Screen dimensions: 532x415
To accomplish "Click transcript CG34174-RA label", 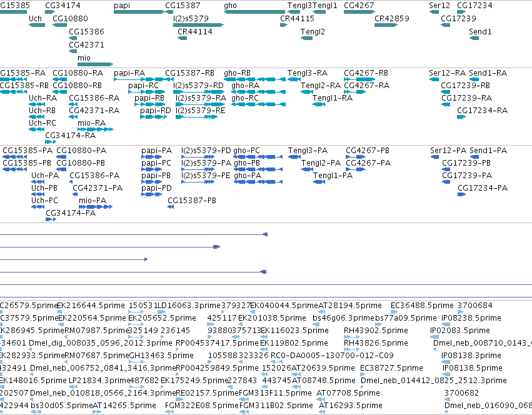I will point(71,136).
